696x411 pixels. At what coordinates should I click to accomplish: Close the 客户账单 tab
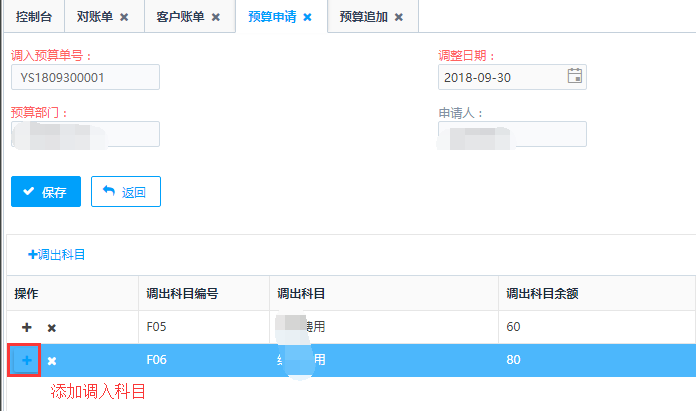pos(215,17)
